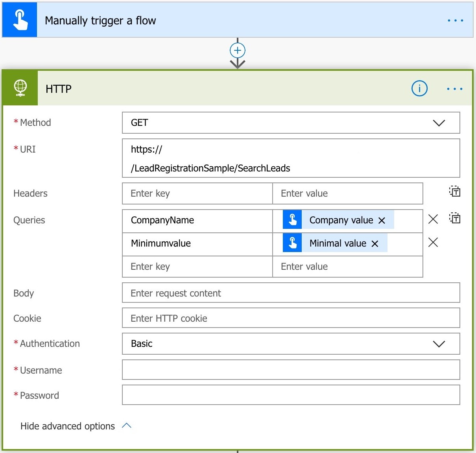476x453 pixels.
Task: Click the HTTP globe icon
Action: coord(20,87)
